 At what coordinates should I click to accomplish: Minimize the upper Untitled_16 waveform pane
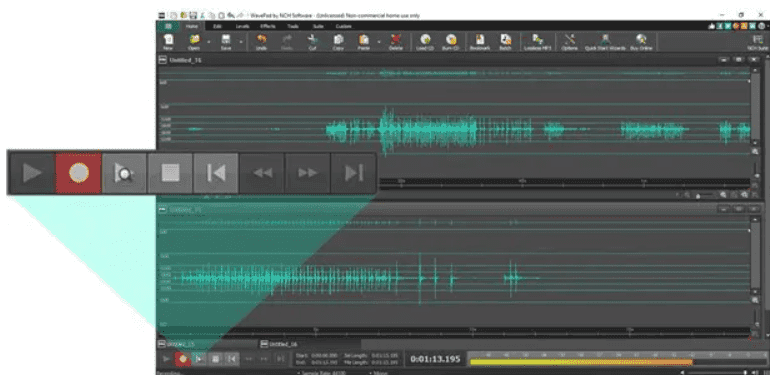click(x=723, y=60)
